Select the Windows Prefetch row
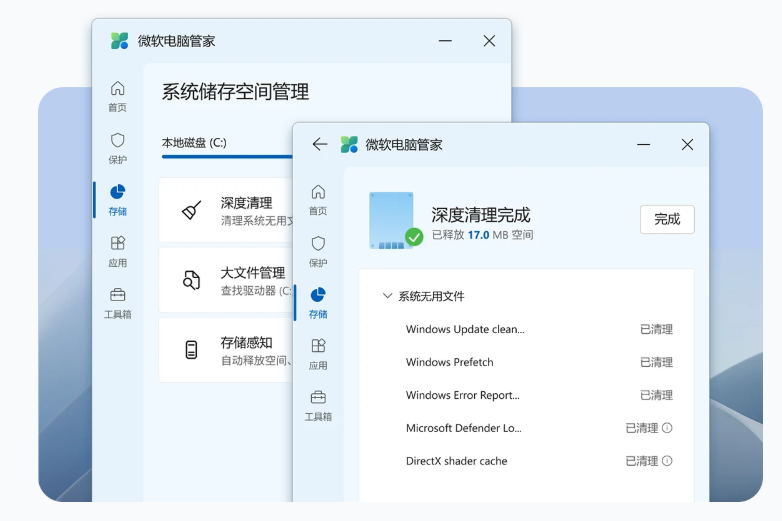Viewport: 782px width, 521px height. (527, 362)
